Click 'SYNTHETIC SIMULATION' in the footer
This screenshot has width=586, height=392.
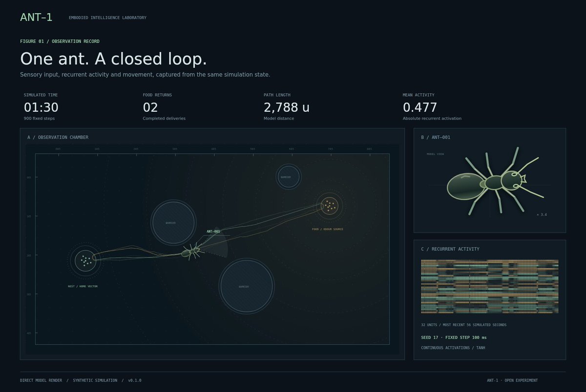pyautogui.click(x=95, y=380)
